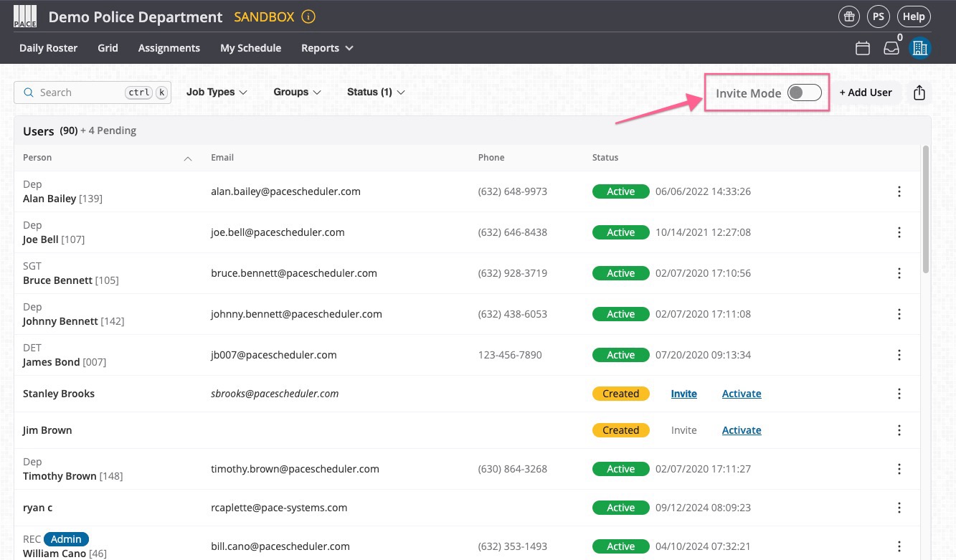
Task: Click the PACE logo
Action: [25, 16]
